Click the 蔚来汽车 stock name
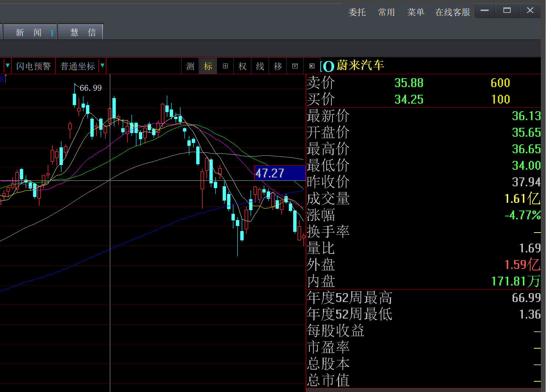The height and width of the screenshot is (392, 546). click(x=360, y=65)
